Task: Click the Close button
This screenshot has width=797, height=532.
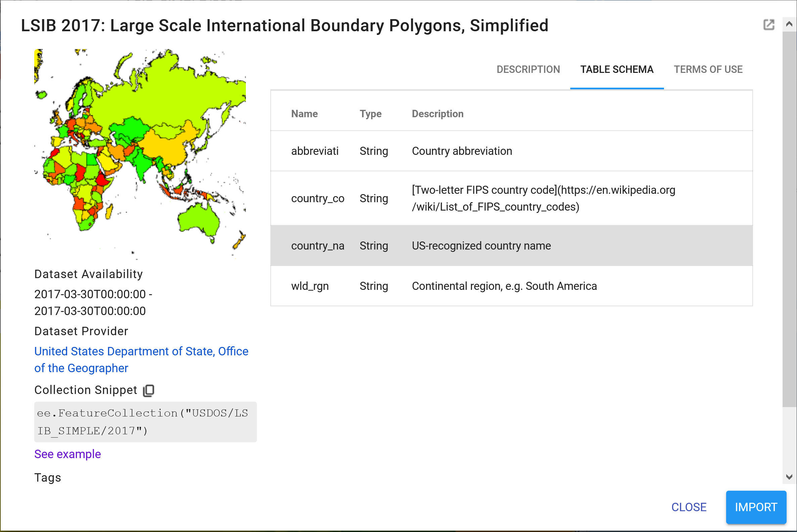Action: pos(689,507)
